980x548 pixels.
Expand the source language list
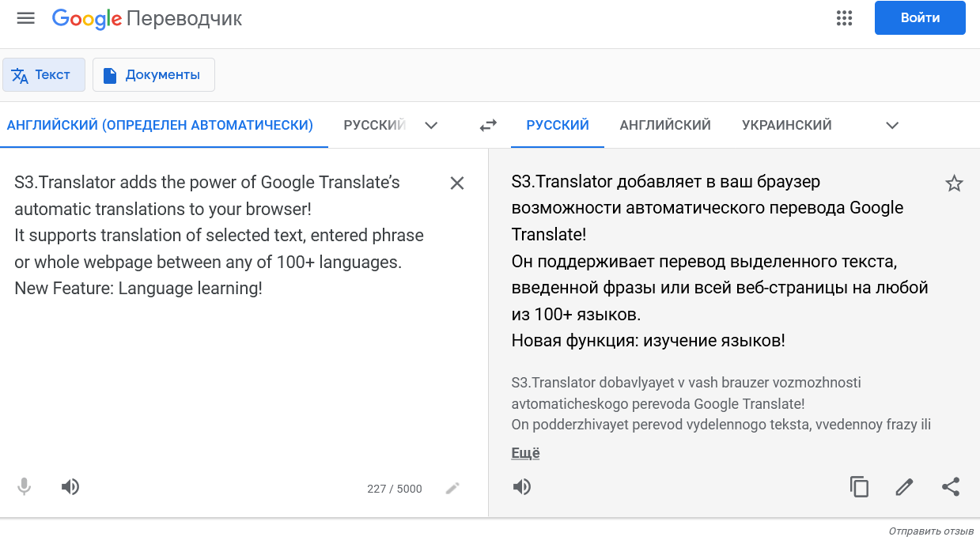click(431, 125)
